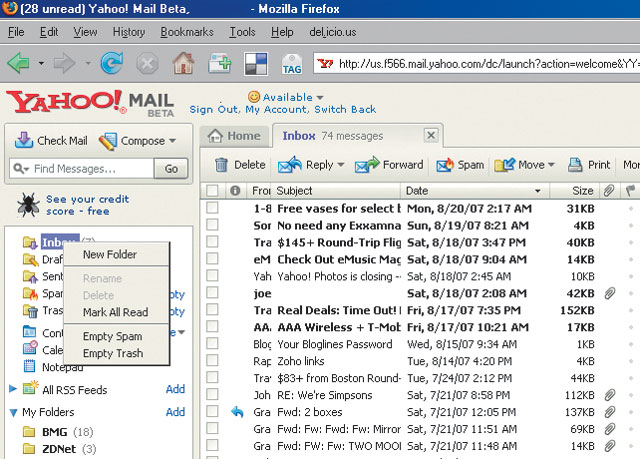Click the Trash folder icon
This screenshot has height=459, width=640.
click(30, 311)
